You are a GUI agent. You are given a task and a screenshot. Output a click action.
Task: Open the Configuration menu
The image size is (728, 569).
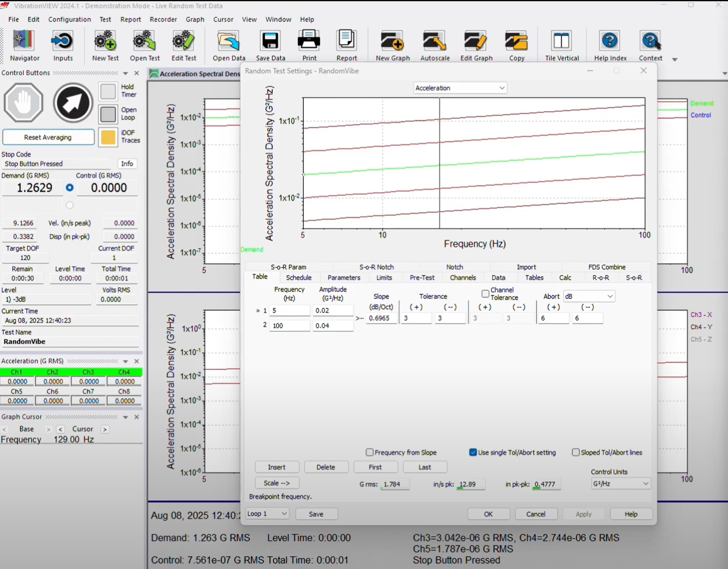[69, 19]
